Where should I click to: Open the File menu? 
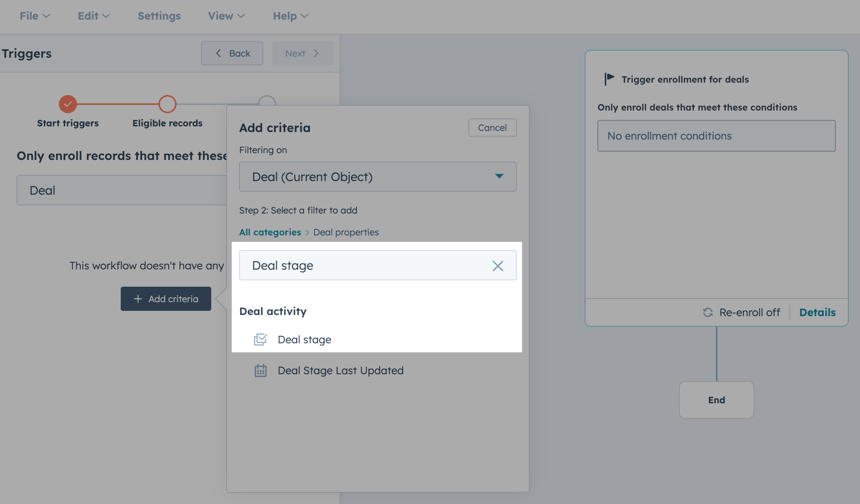click(34, 16)
